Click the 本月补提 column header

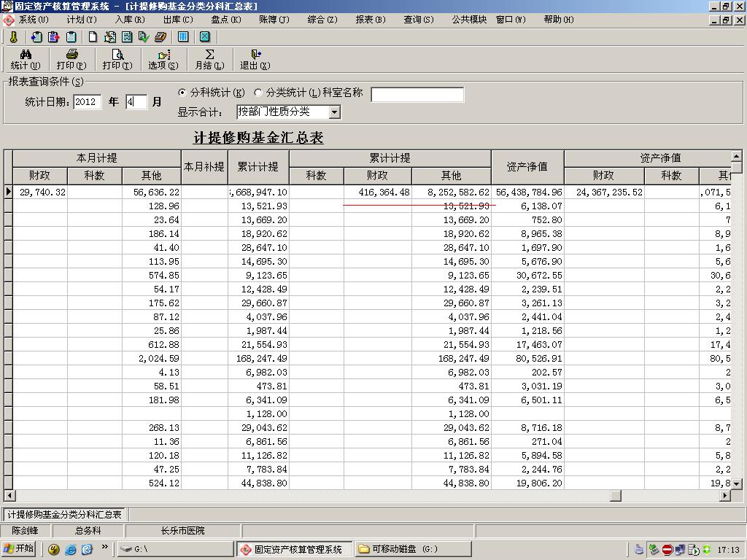pyautogui.click(x=204, y=167)
